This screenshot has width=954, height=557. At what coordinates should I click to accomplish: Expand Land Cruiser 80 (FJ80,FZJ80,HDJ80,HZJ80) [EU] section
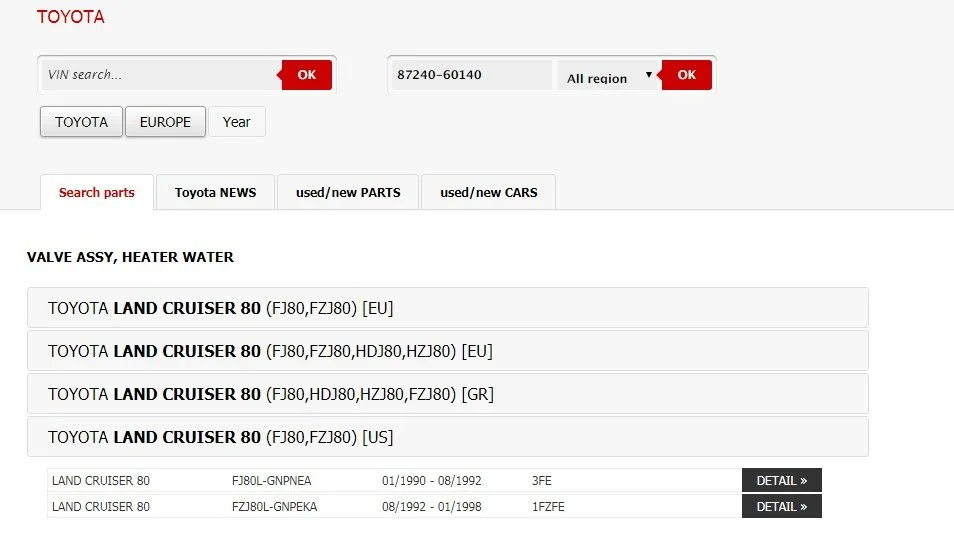pyautogui.click(x=447, y=351)
